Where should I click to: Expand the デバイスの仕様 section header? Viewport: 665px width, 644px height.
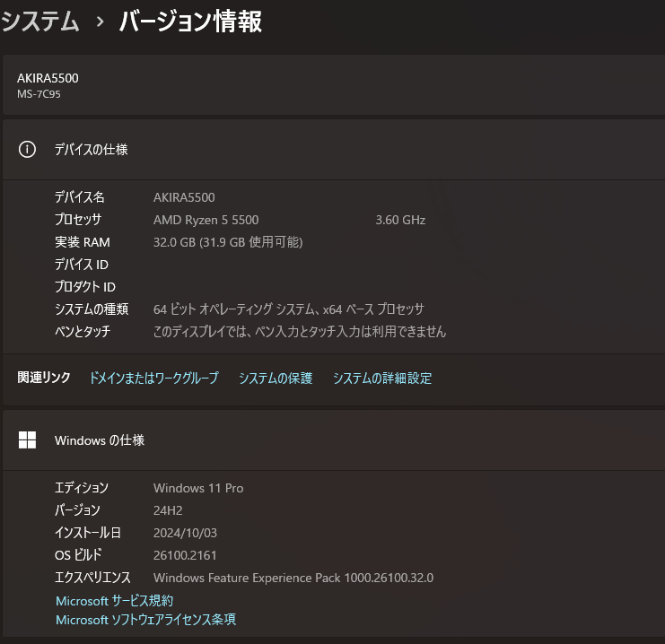334,149
